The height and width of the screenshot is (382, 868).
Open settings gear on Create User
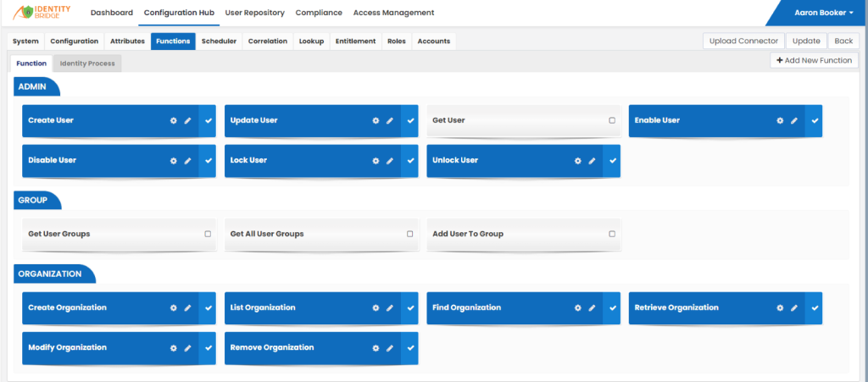point(173,120)
